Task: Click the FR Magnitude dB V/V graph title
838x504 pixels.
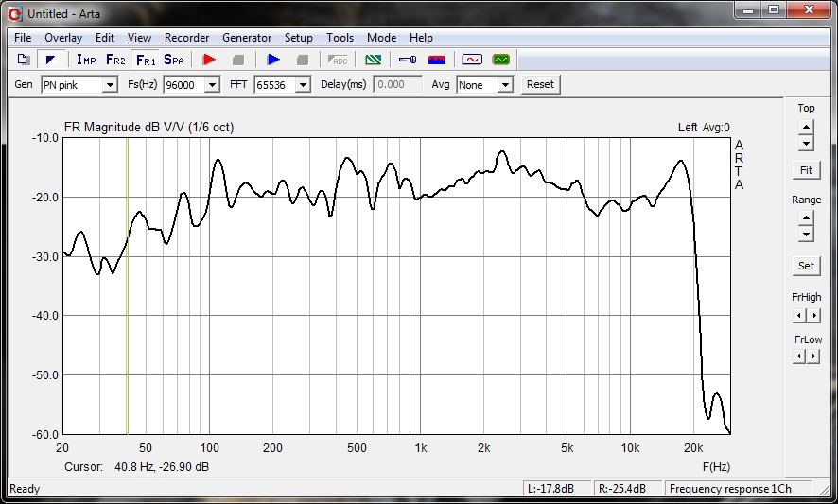Action: [x=148, y=128]
